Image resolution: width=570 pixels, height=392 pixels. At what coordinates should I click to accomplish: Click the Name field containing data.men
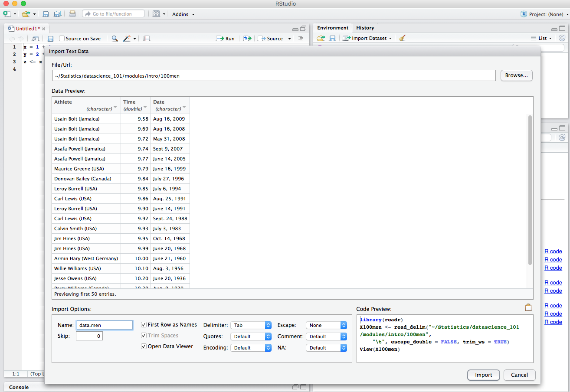(105, 325)
